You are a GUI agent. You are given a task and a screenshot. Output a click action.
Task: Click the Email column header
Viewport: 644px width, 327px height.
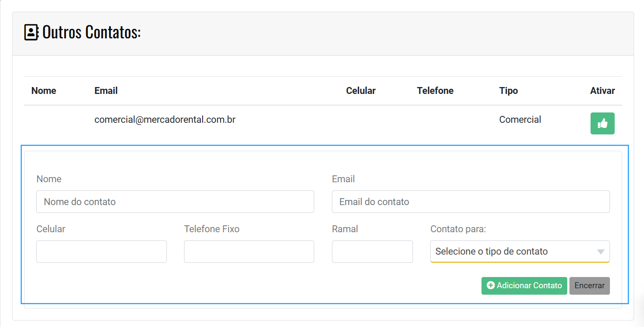tap(106, 91)
